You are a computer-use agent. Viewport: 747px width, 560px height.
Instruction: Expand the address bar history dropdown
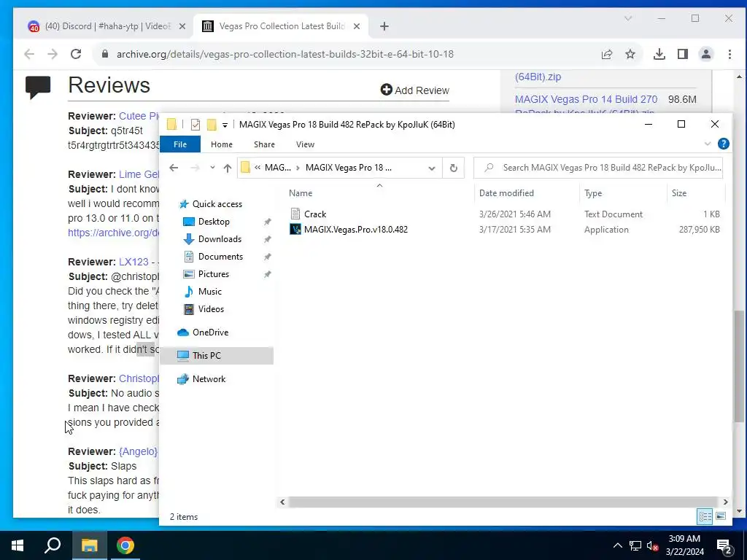[432, 168]
